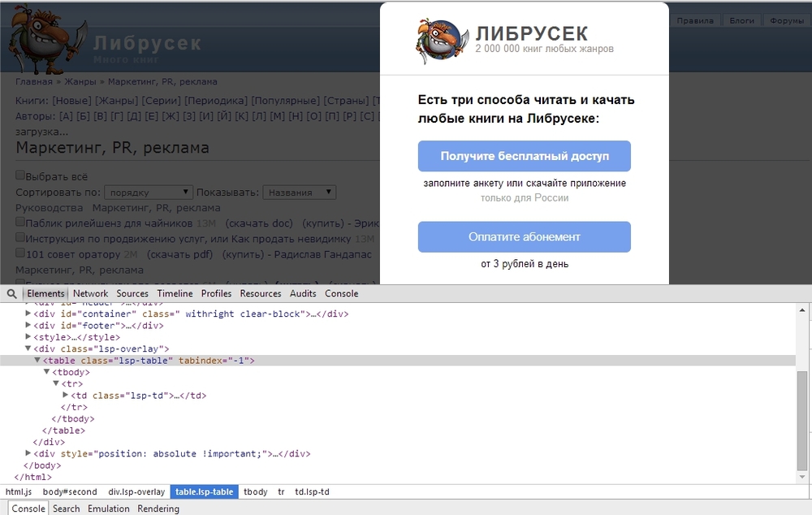812x515 pixels.
Task: Collapse the div class="lsp-overlay" node
Action: pos(28,348)
